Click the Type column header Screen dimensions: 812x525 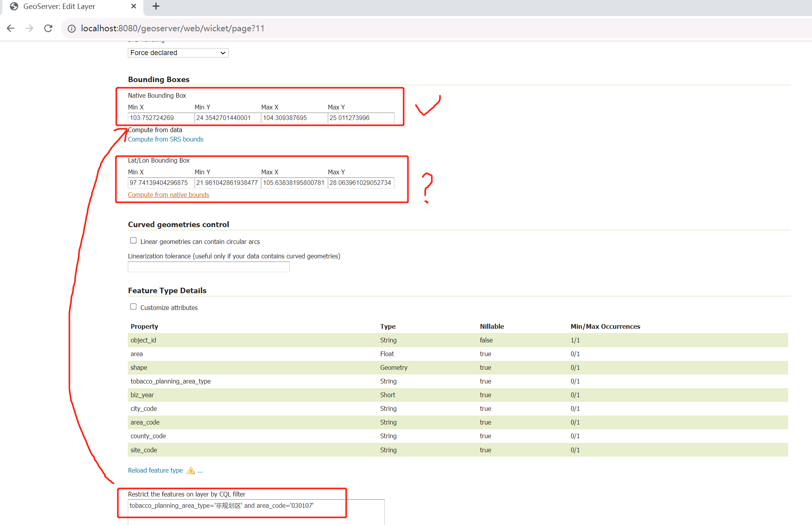[x=388, y=326]
